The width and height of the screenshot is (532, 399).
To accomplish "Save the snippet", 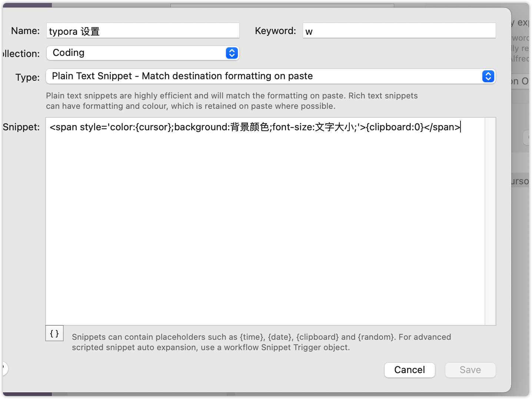I will 470,370.
